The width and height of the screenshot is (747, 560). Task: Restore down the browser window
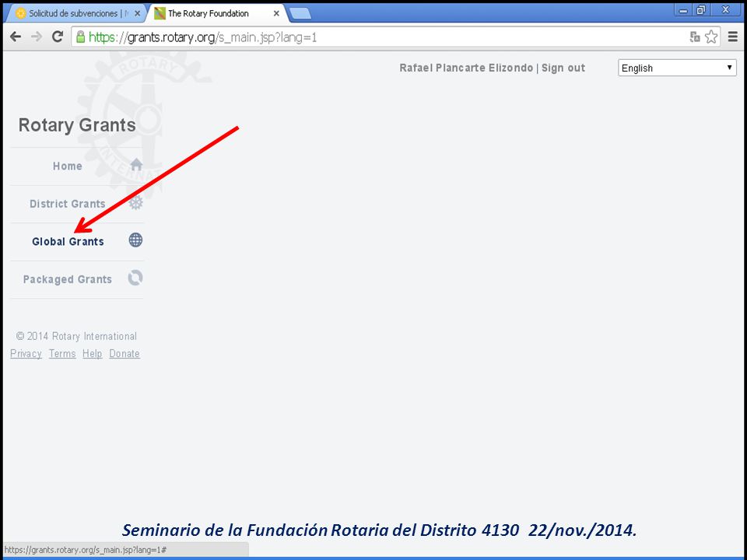click(701, 9)
